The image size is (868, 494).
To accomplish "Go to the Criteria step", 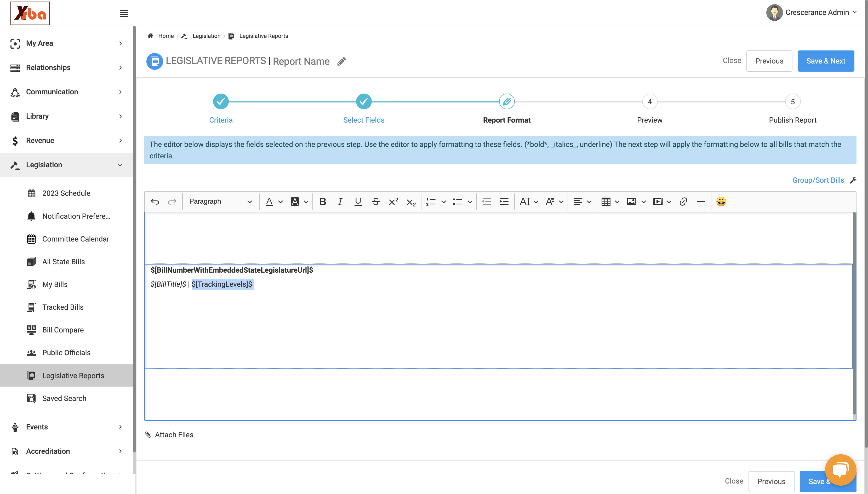I will point(221,108).
